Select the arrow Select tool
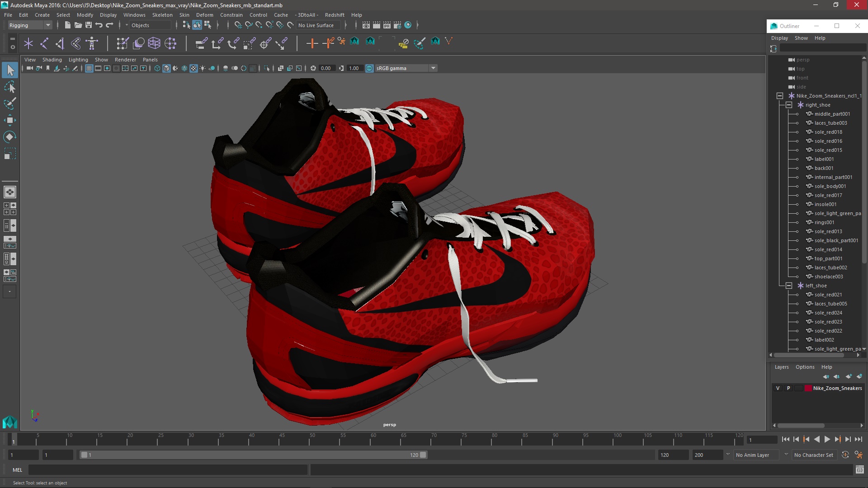This screenshot has width=868, height=488. pyautogui.click(x=10, y=70)
